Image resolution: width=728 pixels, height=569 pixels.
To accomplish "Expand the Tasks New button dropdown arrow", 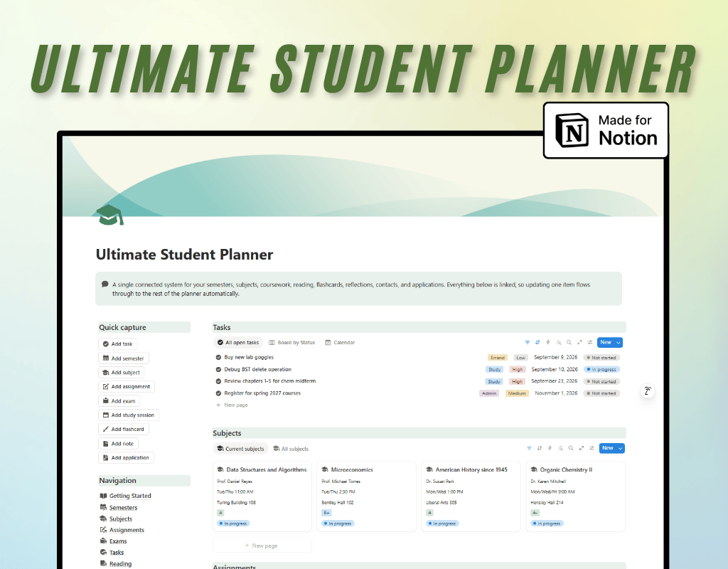I will [x=619, y=342].
